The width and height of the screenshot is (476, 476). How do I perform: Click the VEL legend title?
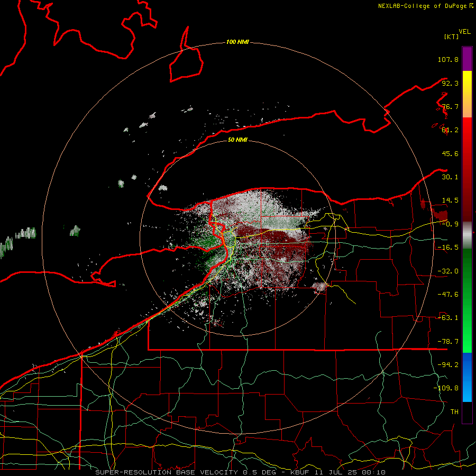pyautogui.click(x=464, y=32)
